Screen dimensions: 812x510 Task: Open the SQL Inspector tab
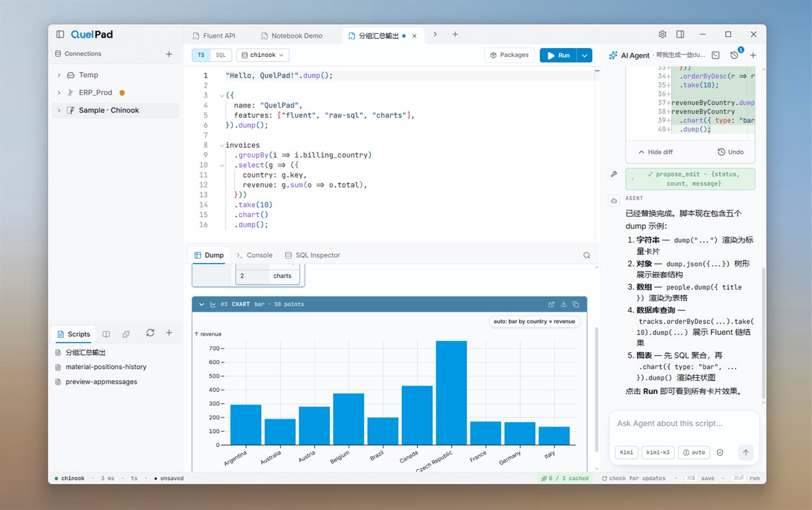coord(313,255)
